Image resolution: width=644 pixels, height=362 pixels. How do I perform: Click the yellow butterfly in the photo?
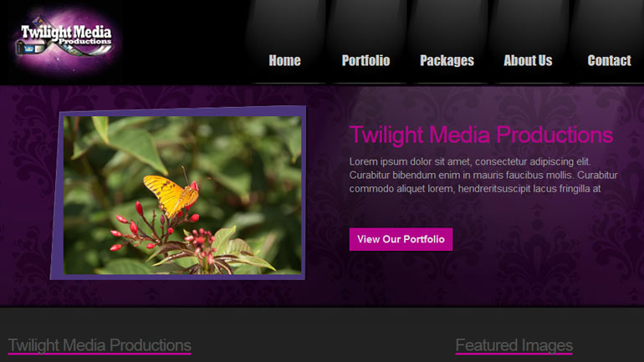(x=171, y=195)
